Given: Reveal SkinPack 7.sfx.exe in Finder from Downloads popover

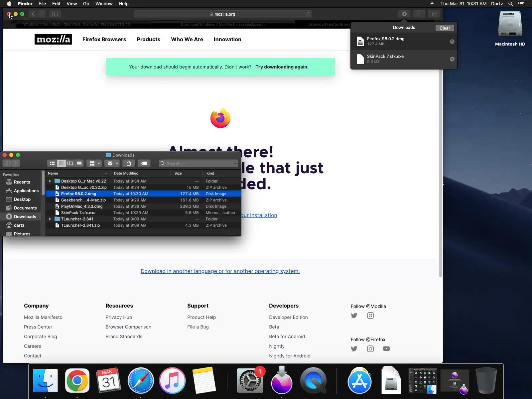Looking at the screenshot, I should point(452,59).
